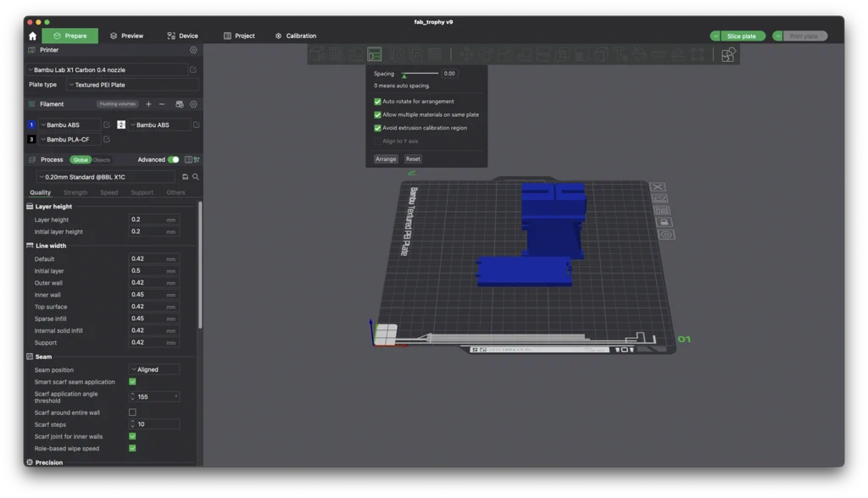Screen dimensions: 868x498
Task: Switch to the Device tab
Action: pos(183,36)
